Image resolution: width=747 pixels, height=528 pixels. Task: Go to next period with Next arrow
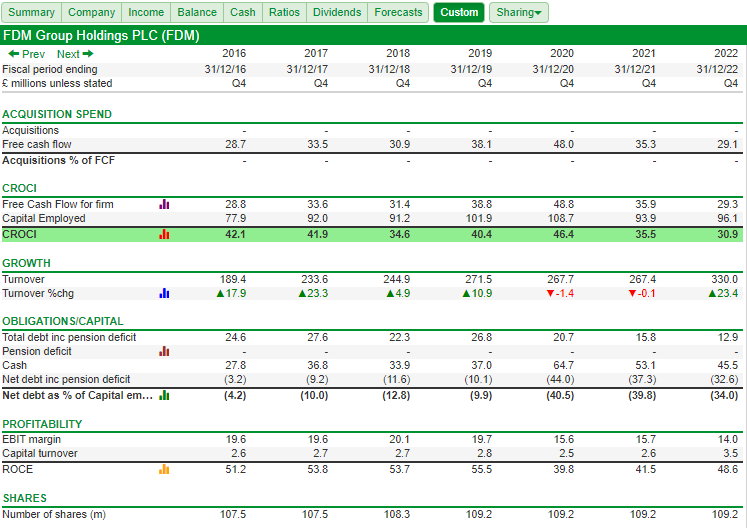(x=75, y=54)
